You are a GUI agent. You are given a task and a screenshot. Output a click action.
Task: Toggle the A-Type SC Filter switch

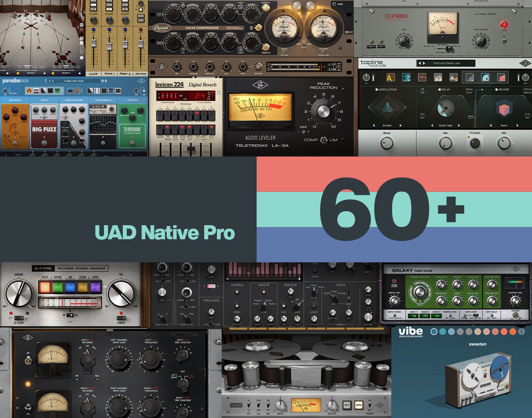point(18,317)
